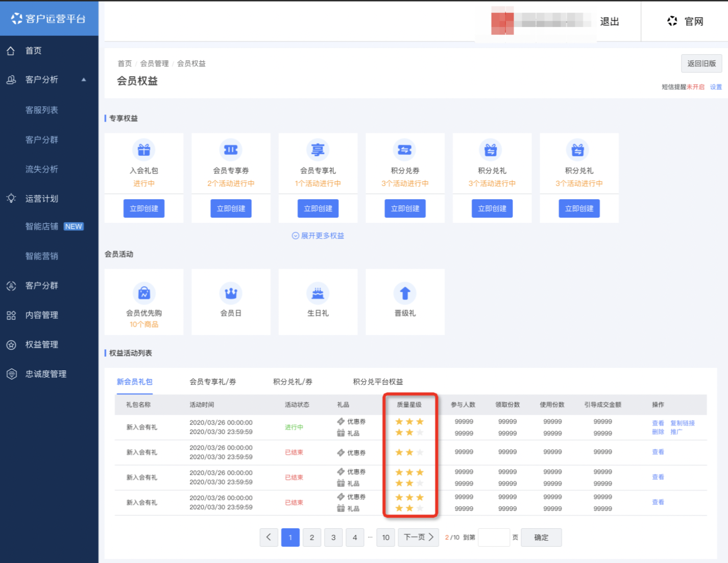
Task: Go to page 4 in pagination
Action: (355, 537)
